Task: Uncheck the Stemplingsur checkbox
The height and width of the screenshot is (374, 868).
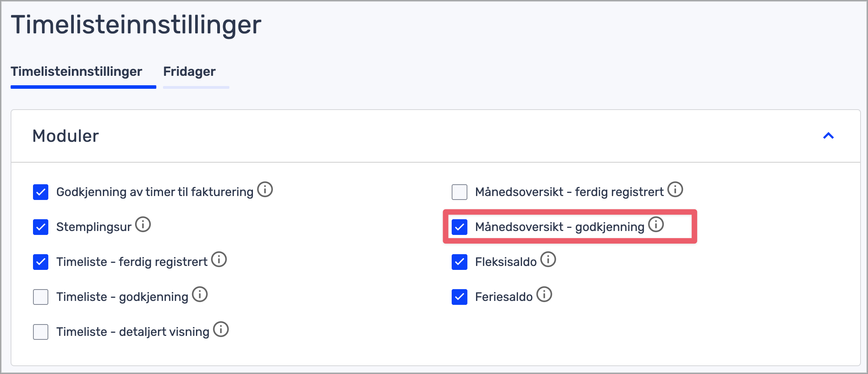Action: pos(41,227)
